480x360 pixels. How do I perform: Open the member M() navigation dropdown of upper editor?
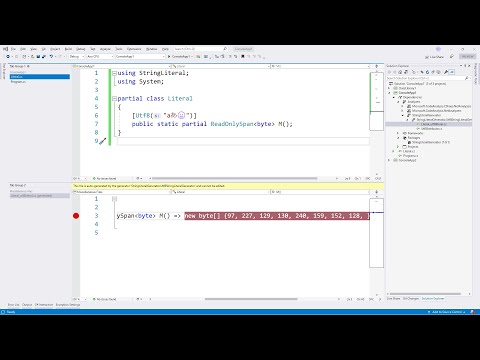320,66
